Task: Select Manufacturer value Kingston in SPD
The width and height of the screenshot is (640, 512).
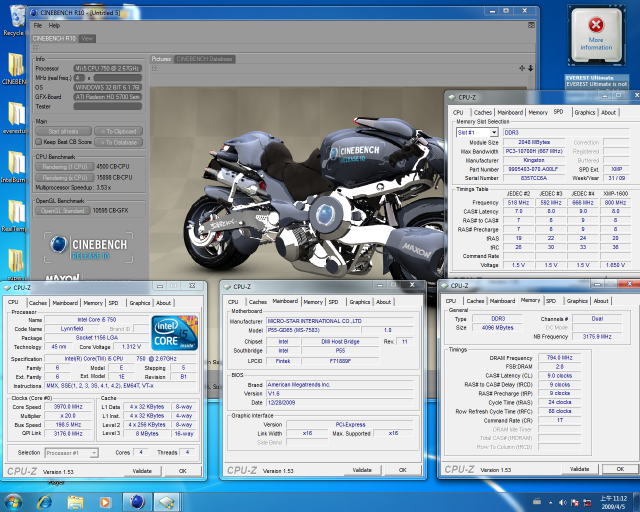Action: point(534,160)
